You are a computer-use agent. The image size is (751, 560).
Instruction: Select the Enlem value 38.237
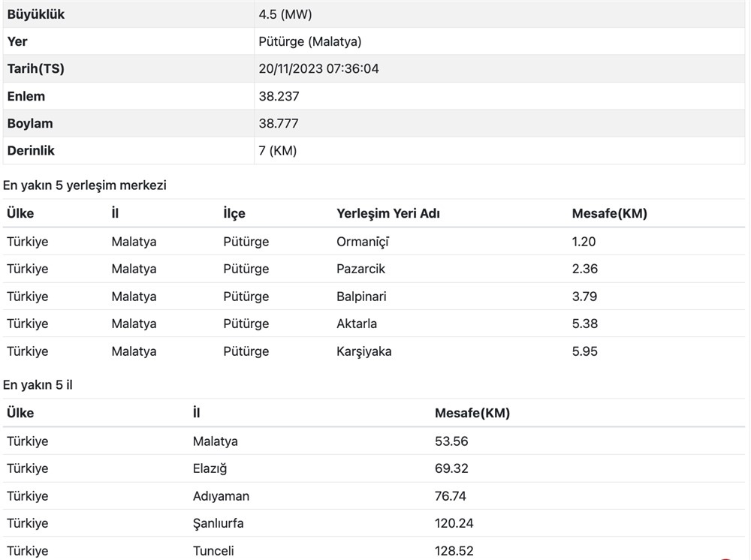[279, 96]
